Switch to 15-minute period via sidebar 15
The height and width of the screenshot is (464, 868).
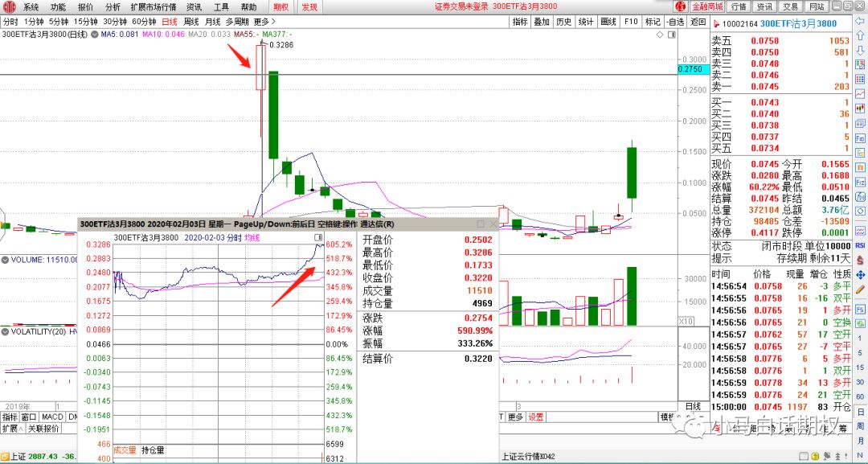click(860, 368)
